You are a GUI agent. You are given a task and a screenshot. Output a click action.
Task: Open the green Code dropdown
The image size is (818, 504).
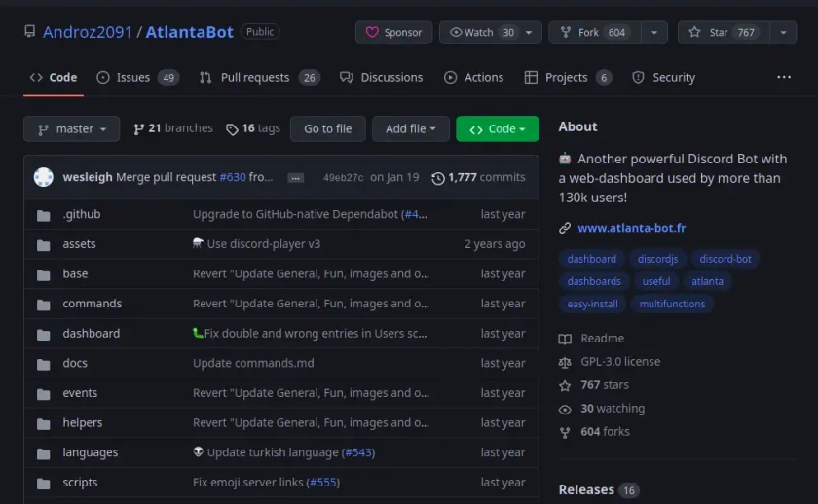point(498,128)
